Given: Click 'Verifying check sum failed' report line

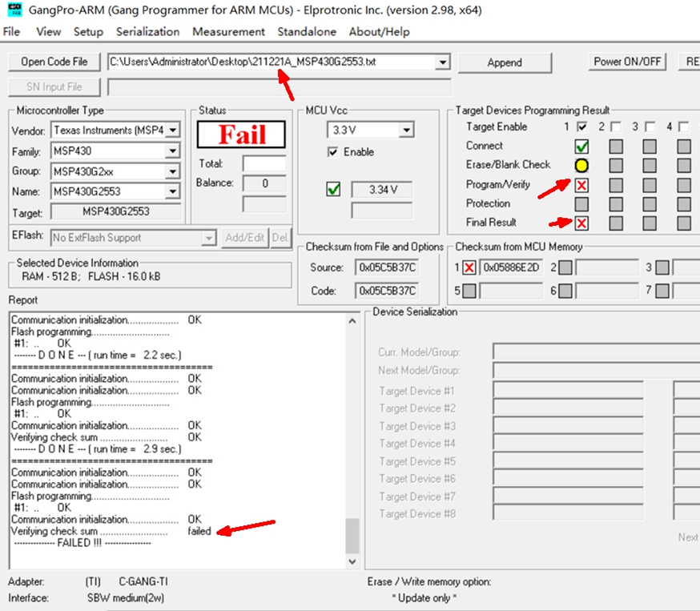Looking at the screenshot, I should coord(111,531).
